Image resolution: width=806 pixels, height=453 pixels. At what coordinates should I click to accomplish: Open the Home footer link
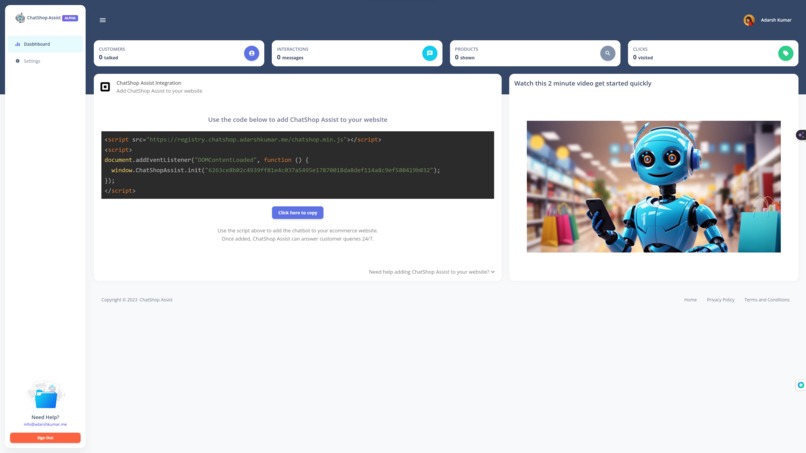pyautogui.click(x=690, y=300)
